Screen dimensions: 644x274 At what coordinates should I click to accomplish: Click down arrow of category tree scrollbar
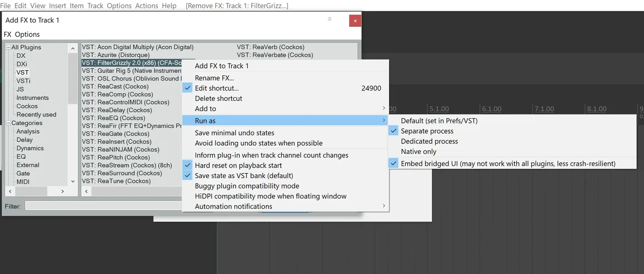pos(73,181)
